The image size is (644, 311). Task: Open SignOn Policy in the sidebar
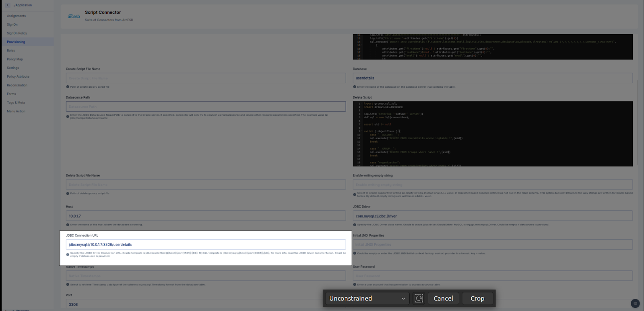tap(17, 33)
